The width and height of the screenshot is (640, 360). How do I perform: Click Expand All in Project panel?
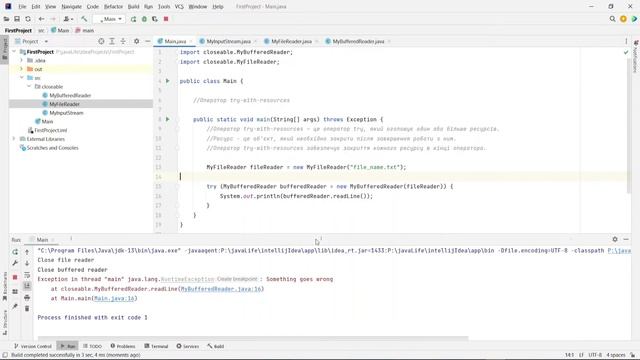tap(112, 41)
